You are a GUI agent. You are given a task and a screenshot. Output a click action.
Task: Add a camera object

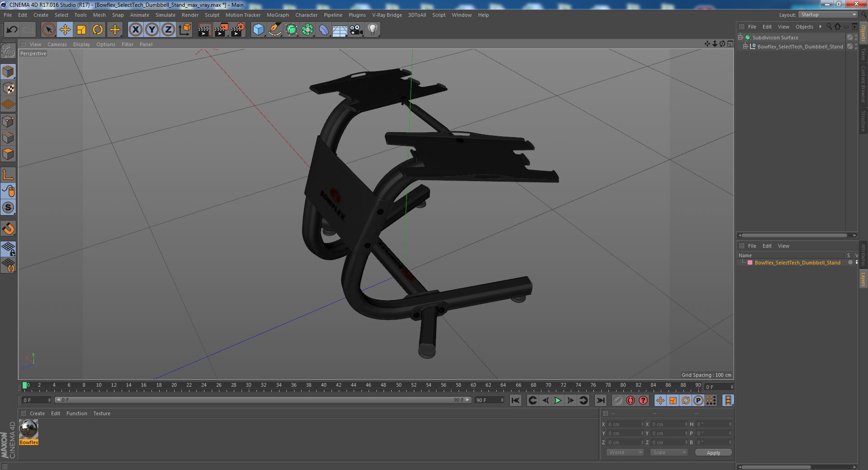point(356,30)
